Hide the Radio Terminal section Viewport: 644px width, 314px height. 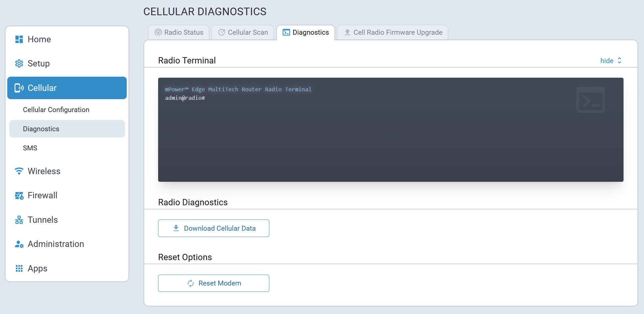[x=607, y=61]
